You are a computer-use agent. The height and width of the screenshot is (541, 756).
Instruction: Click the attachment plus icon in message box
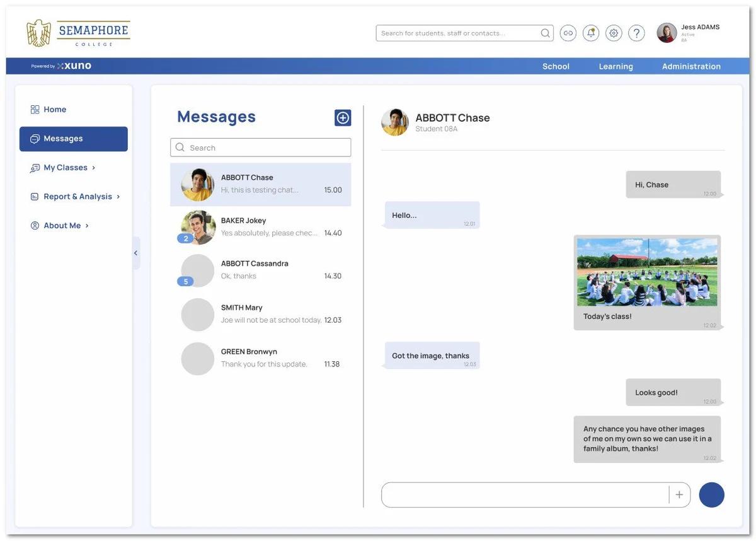tap(679, 495)
